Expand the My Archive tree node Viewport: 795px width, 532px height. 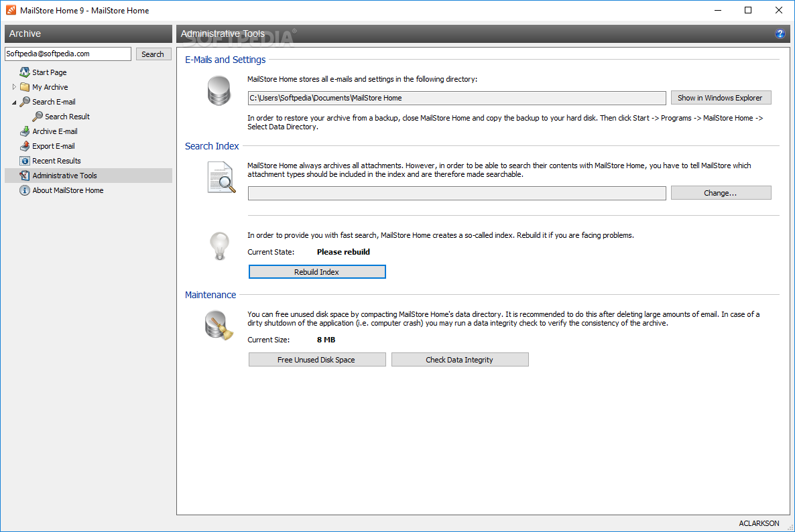point(14,87)
